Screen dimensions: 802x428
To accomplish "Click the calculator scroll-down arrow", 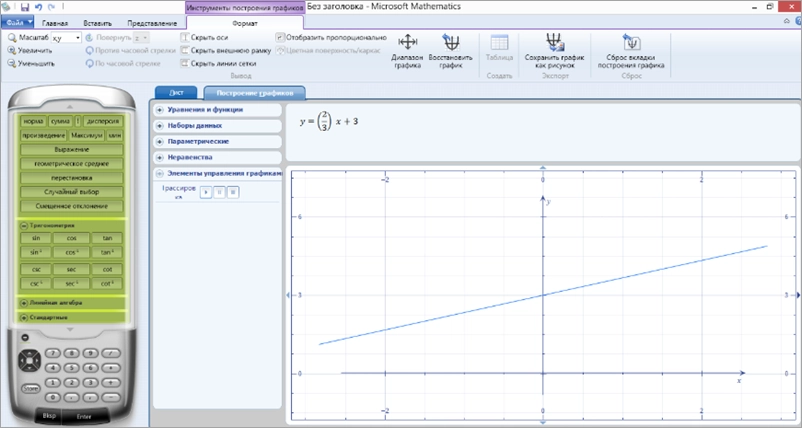I will 71,330.
